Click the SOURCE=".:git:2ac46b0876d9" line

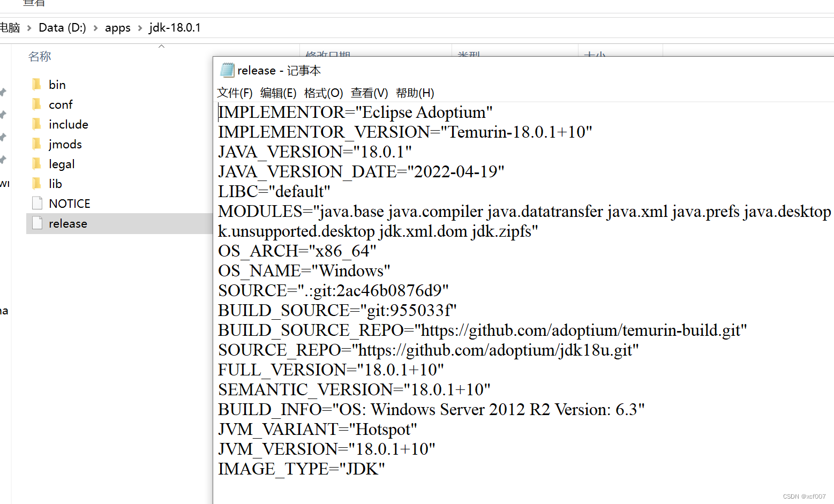[x=333, y=291]
